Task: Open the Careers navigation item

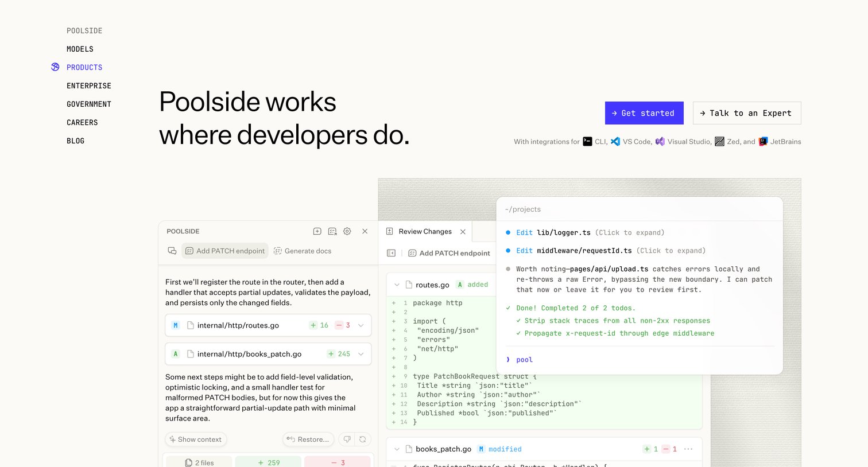Action: pos(82,122)
